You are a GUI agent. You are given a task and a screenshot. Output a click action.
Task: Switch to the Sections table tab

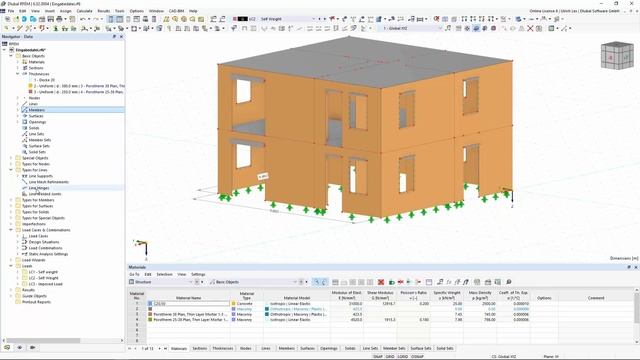tap(200, 348)
